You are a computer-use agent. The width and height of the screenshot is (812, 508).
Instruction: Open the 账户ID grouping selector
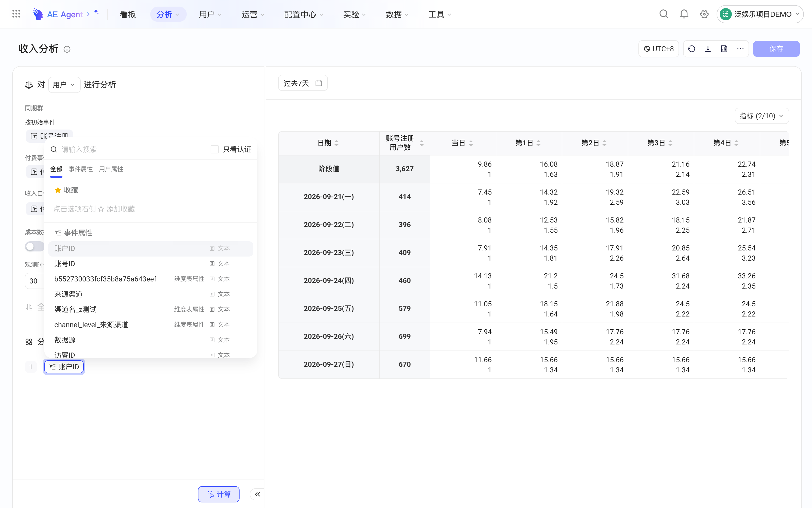(64, 367)
